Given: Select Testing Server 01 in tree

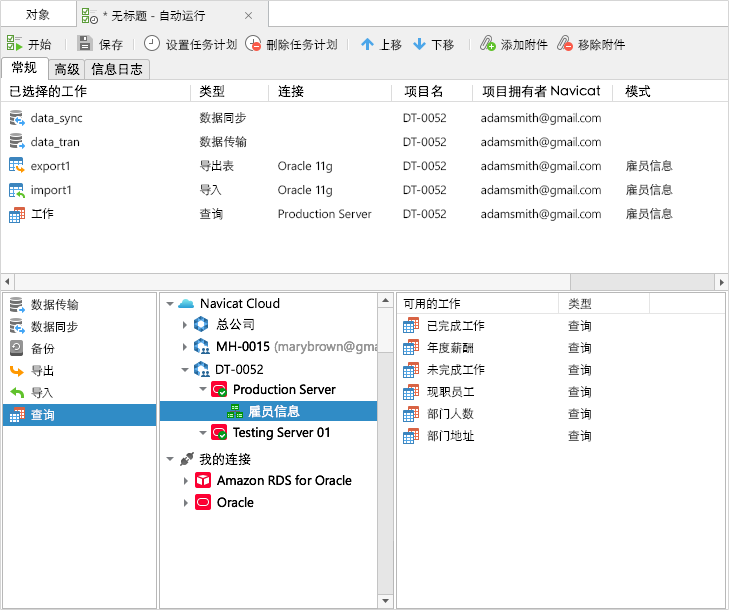Looking at the screenshot, I should pyautogui.click(x=281, y=433).
